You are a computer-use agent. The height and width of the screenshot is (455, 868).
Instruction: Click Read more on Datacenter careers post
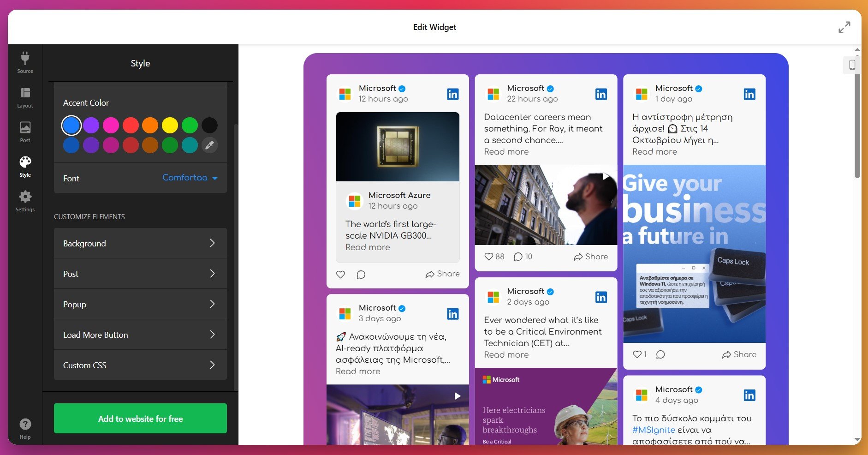tap(506, 152)
